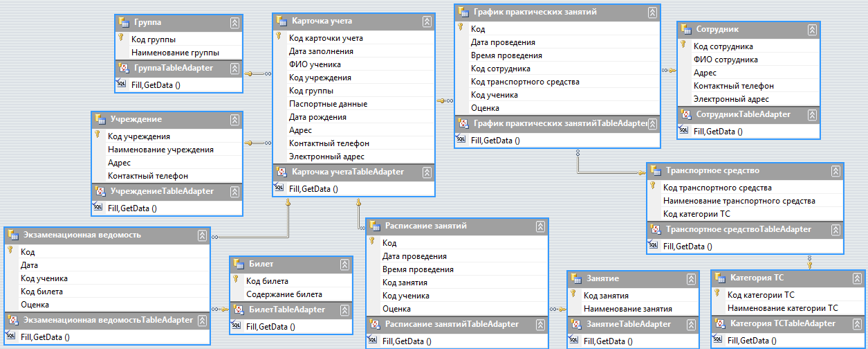This screenshot has height=349, width=868.
Task: Select relation line between Группа and Карточка учета
Action: 257,72
